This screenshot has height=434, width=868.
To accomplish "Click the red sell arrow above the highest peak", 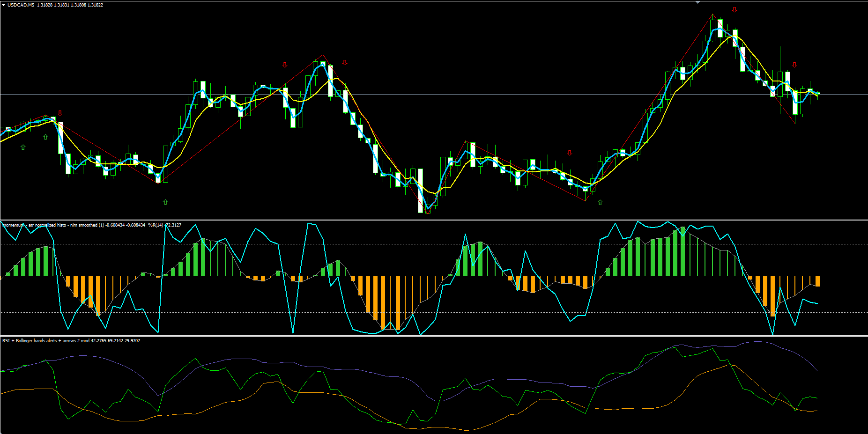I will coord(734,9).
